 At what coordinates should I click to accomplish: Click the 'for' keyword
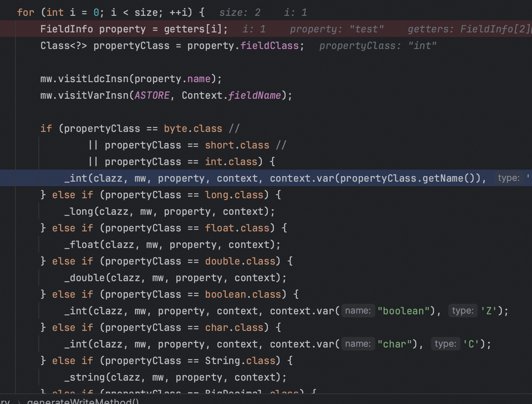26,12
